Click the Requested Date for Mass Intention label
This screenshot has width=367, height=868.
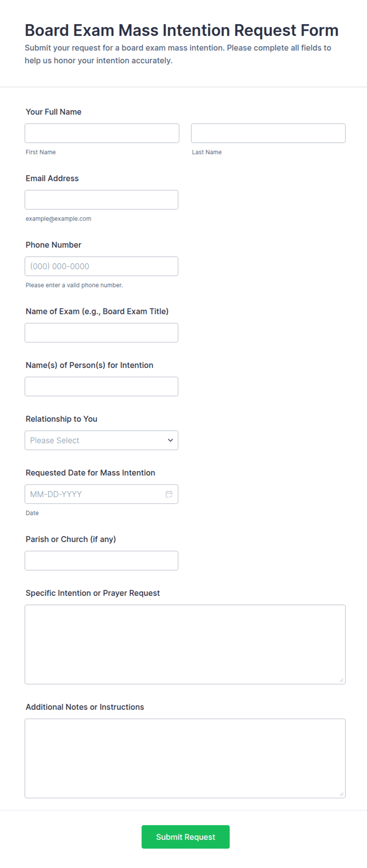[x=90, y=473]
